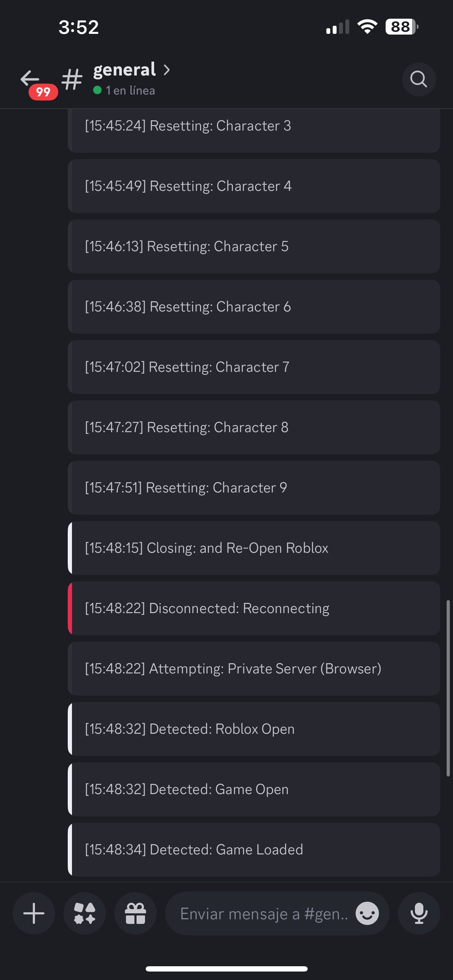Open the general channel title
This screenshot has width=453, height=980.
(125, 69)
